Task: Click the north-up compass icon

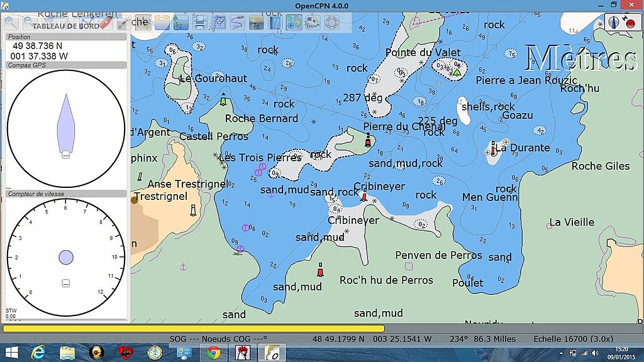Action: [x=614, y=22]
